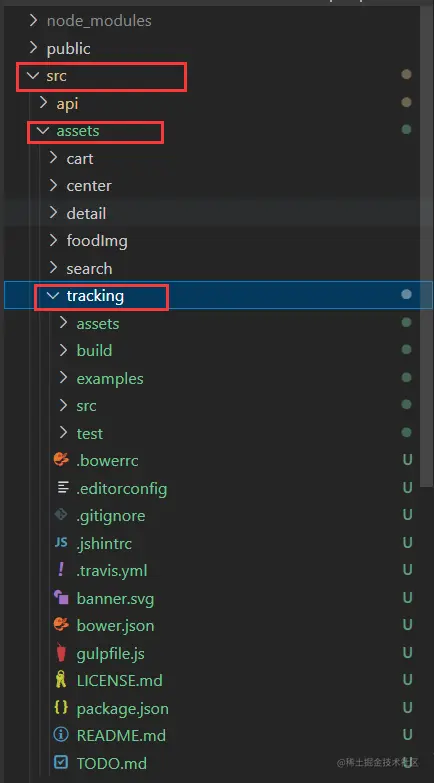This screenshot has width=434, height=783.
Task: Click the red gulp cup icon
Action: click(61, 653)
